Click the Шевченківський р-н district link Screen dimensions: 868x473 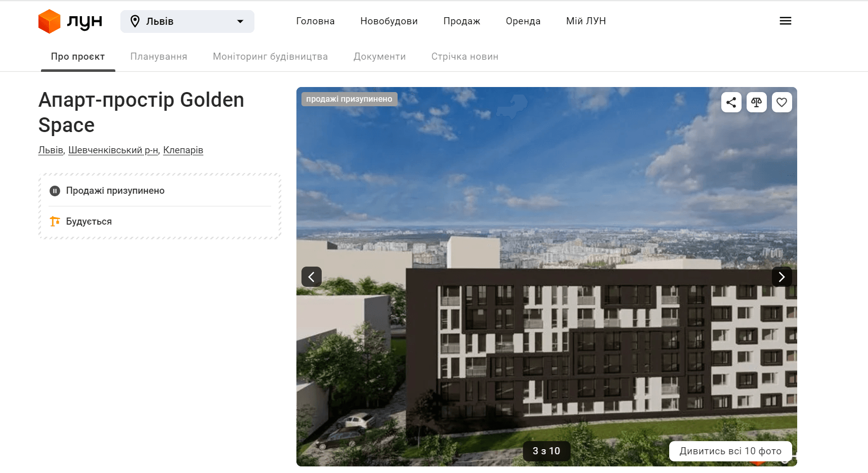(113, 150)
